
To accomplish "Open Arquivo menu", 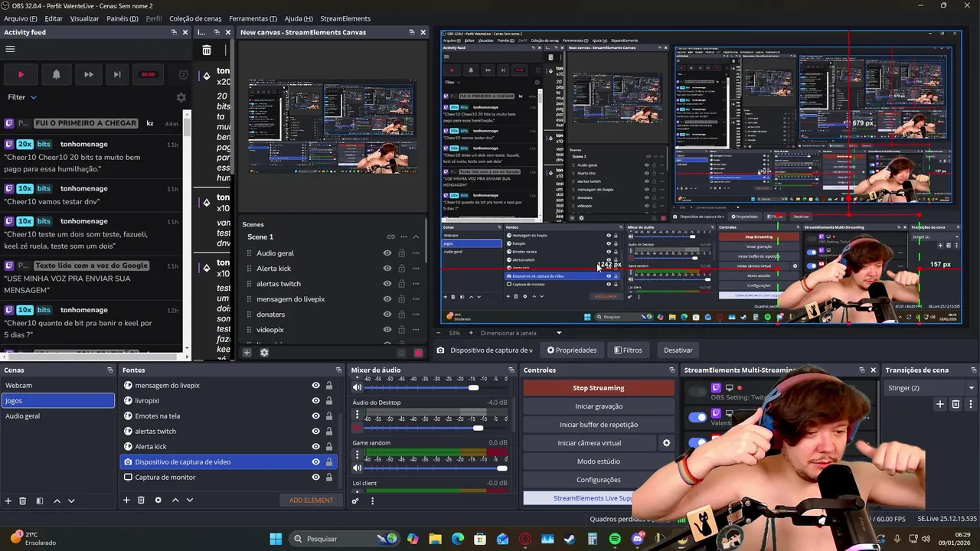I will pyautogui.click(x=21, y=18).
